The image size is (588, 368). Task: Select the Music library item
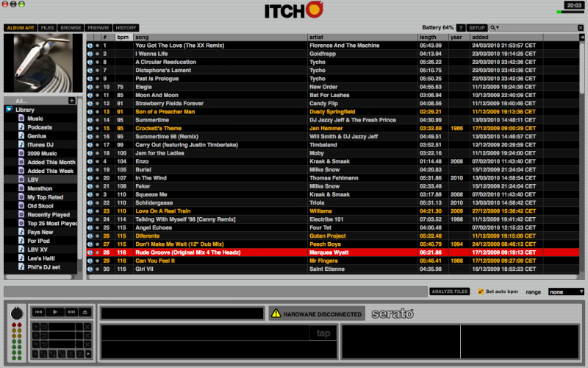point(35,118)
